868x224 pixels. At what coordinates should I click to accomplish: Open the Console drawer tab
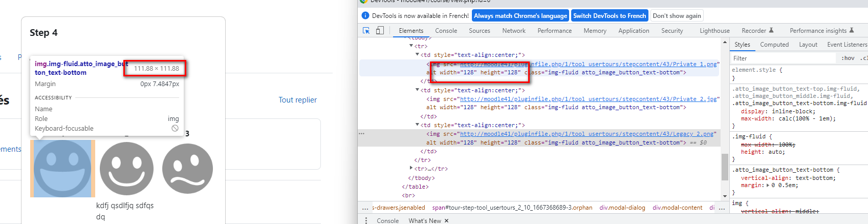point(387,221)
